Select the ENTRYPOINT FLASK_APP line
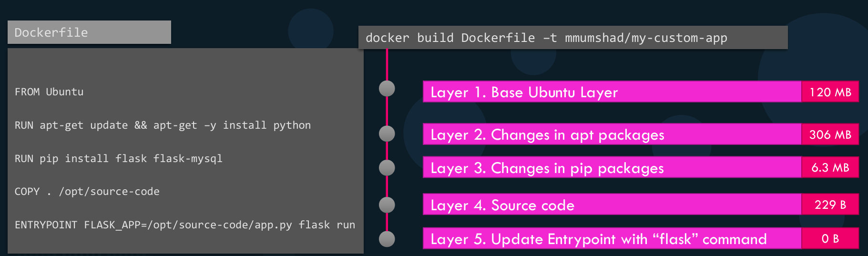The width and height of the screenshot is (868, 256). coord(184,225)
